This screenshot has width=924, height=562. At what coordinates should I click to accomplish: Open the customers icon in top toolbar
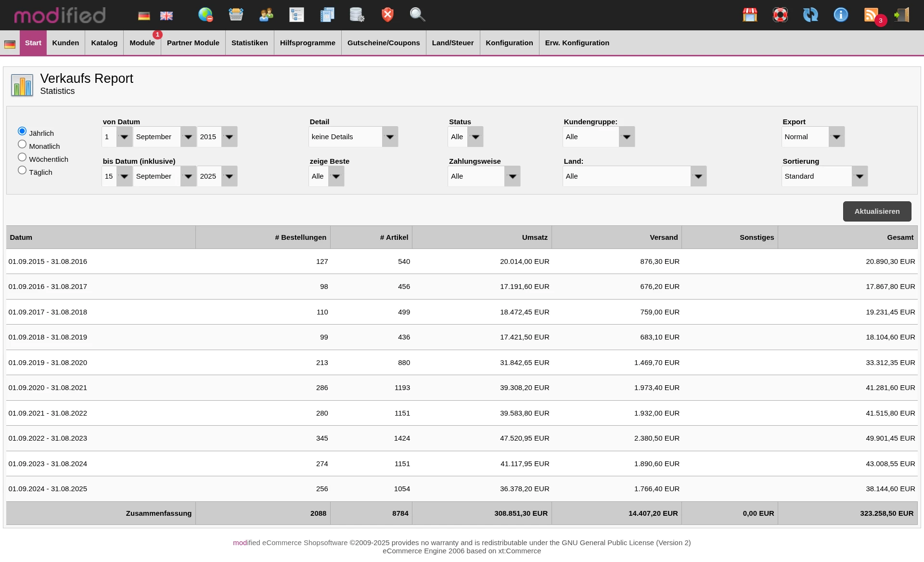(266, 14)
